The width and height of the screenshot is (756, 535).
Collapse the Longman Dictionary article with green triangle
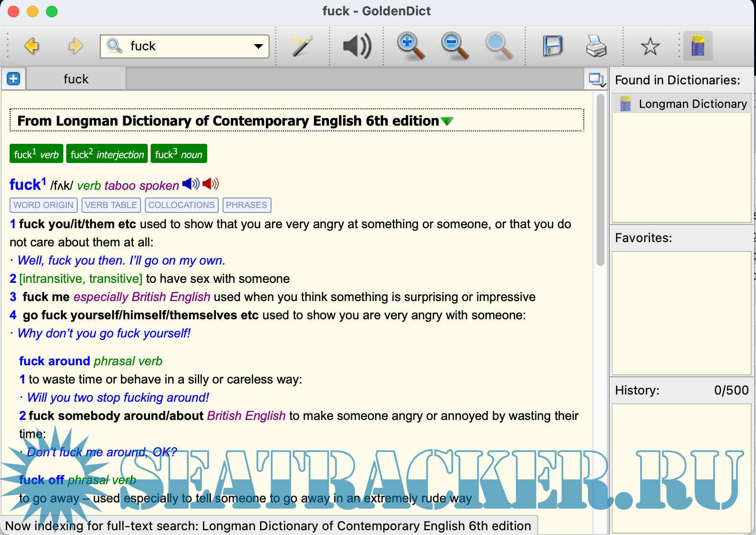[447, 121]
